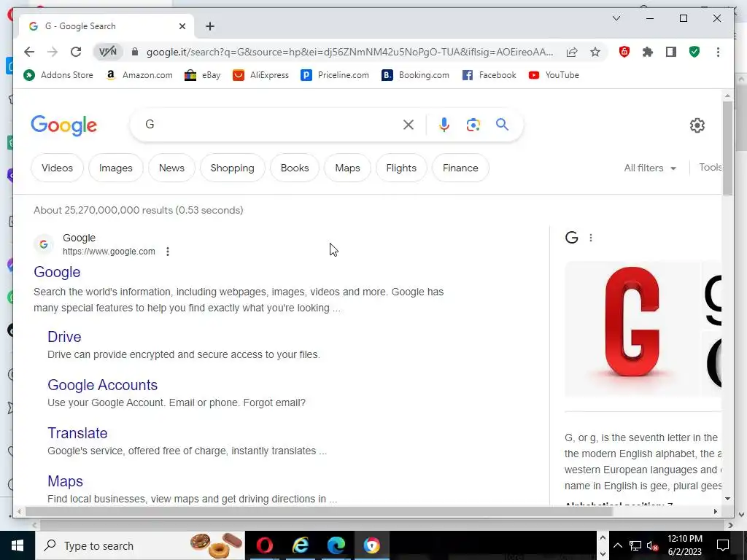Filter results by Shopping
Viewport: 747px width, 560px height.
pos(233,168)
